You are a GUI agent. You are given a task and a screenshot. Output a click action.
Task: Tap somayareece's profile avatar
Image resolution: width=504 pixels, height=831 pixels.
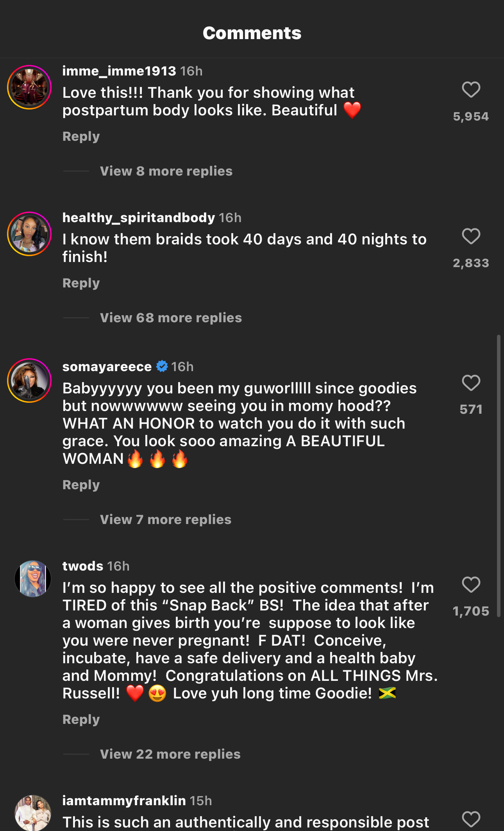coord(29,381)
